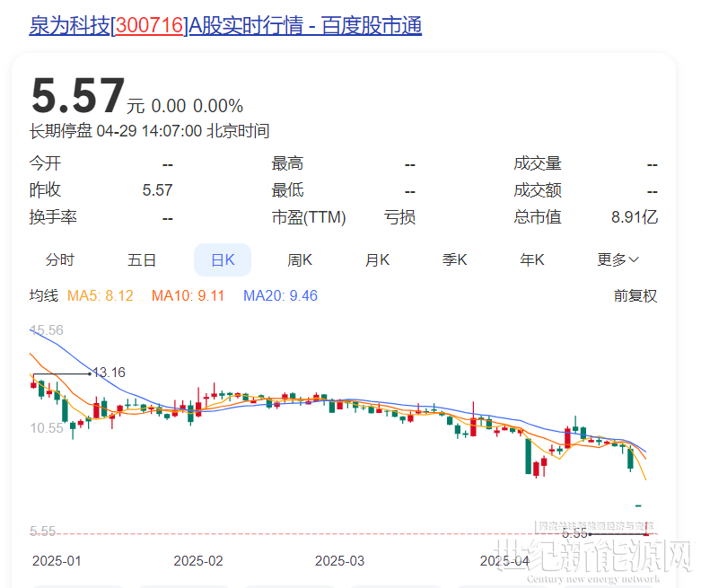Switch to the 季K chart tab
The height and width of the screenshot is (588, 701).
(x=455, y=259)
